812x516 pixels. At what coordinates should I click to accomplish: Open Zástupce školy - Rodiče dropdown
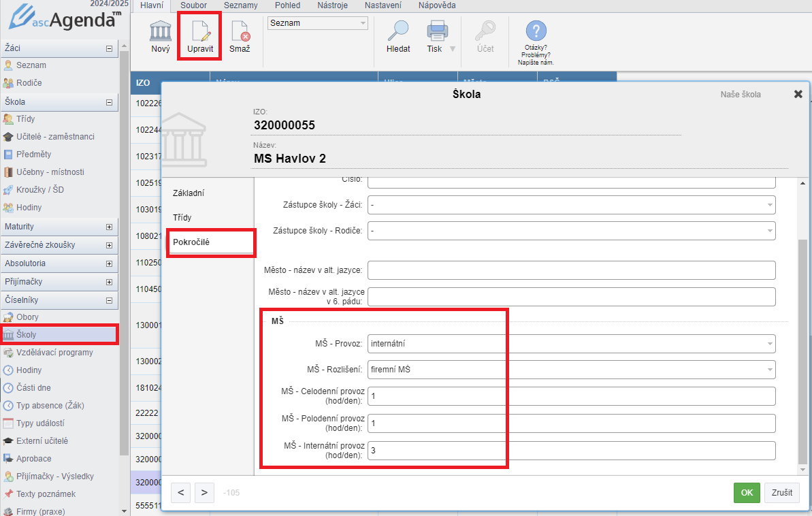[571, 231]
